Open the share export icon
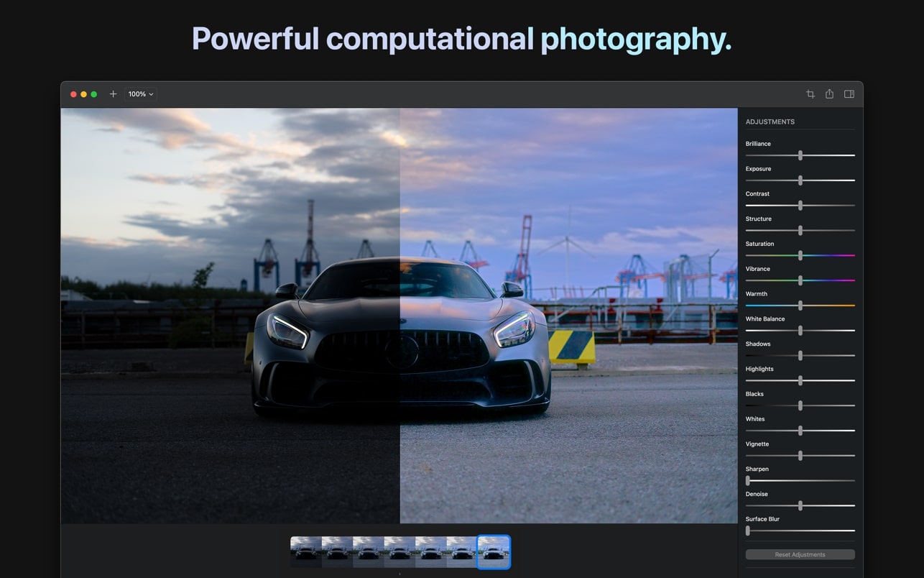The image size is (924, 578). pos(829,94)
